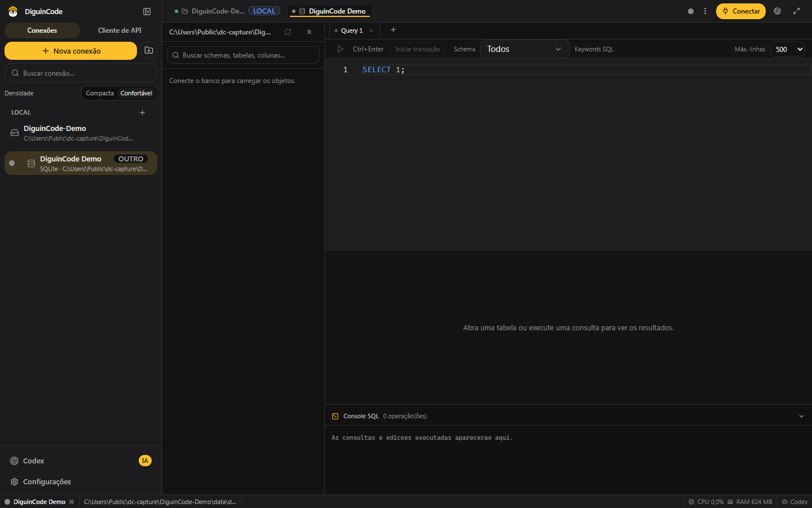Add a new query tab

coord(393,30)
